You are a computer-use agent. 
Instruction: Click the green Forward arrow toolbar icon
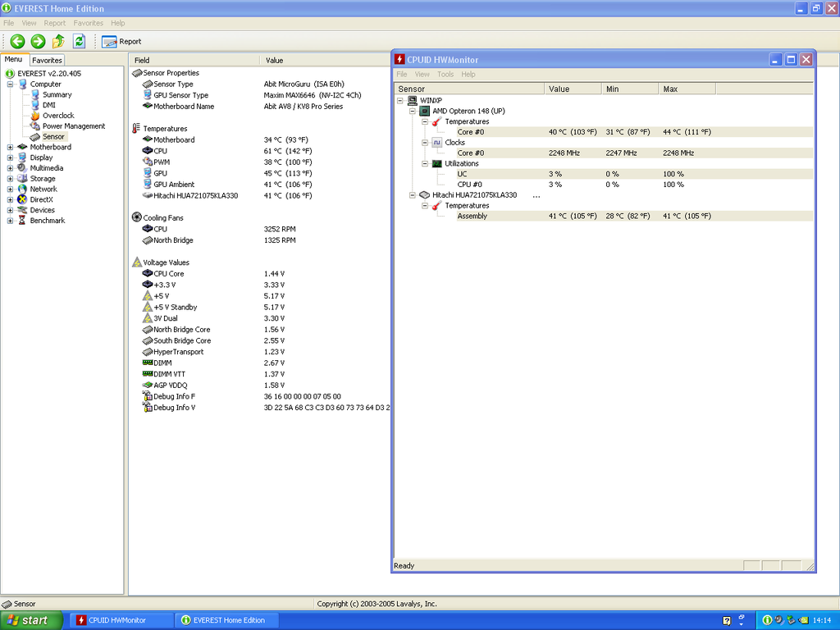[x=38, y=41]
